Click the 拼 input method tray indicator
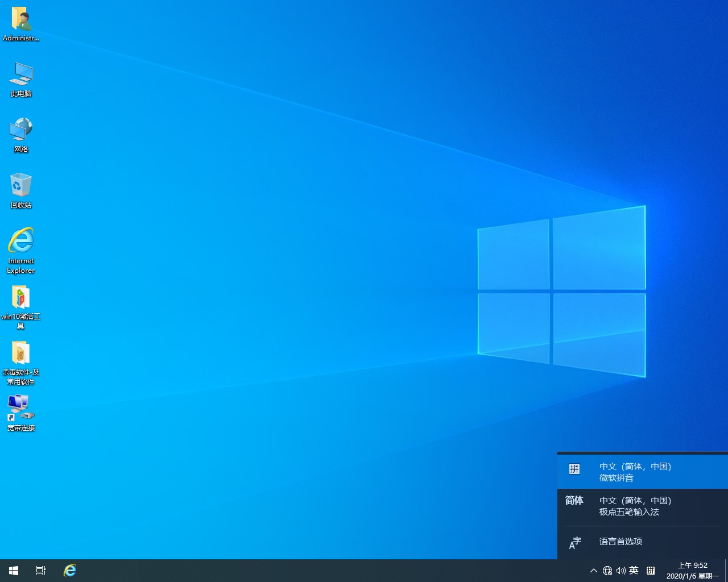This screenshot has width=728, height=582. (651, 571)
